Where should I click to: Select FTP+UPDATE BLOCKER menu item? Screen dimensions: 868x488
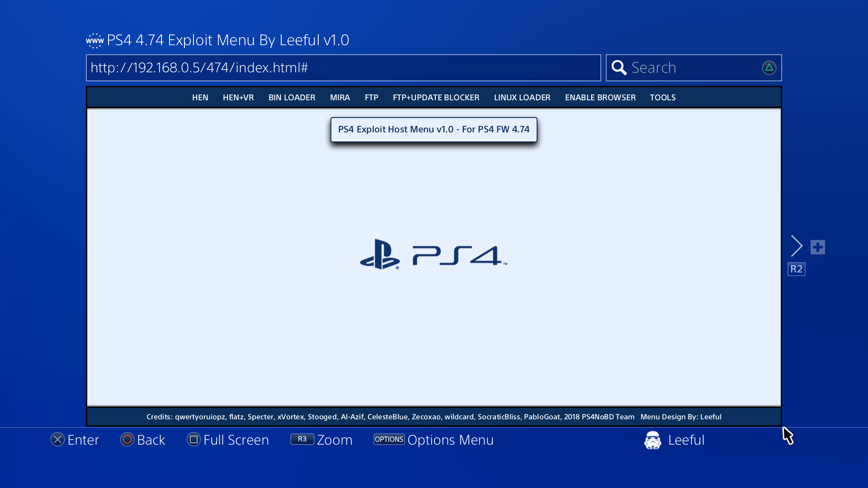coord(436,98)
